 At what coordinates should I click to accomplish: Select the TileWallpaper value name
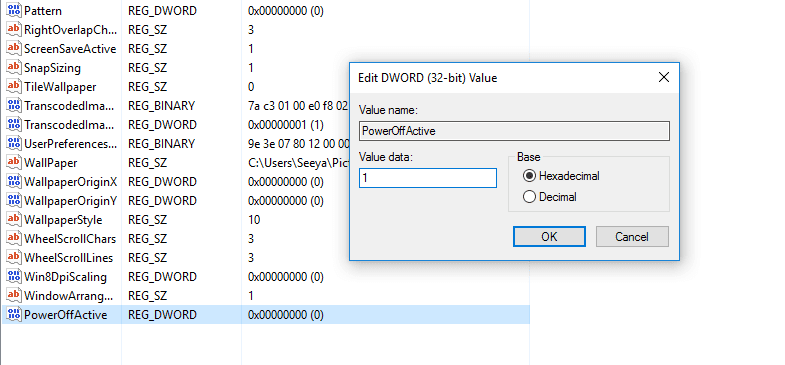pyautogui.click(x=60, y=87)
